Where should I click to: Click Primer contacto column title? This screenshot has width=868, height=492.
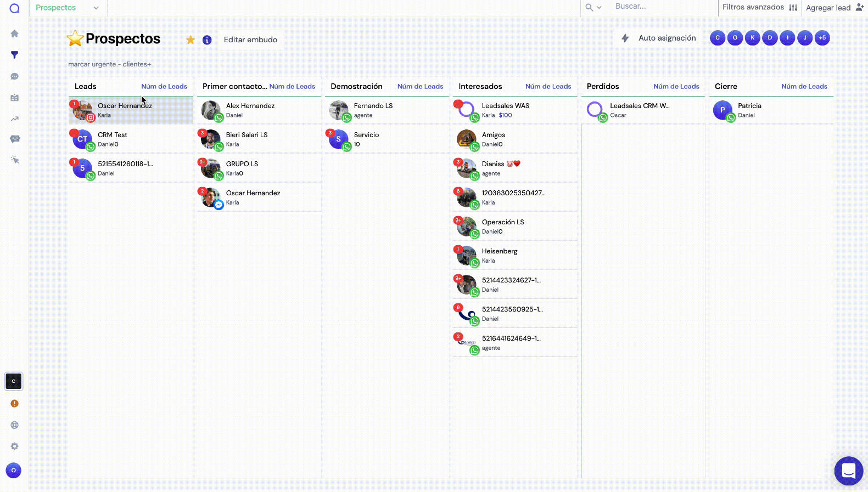tap(234, 87)
